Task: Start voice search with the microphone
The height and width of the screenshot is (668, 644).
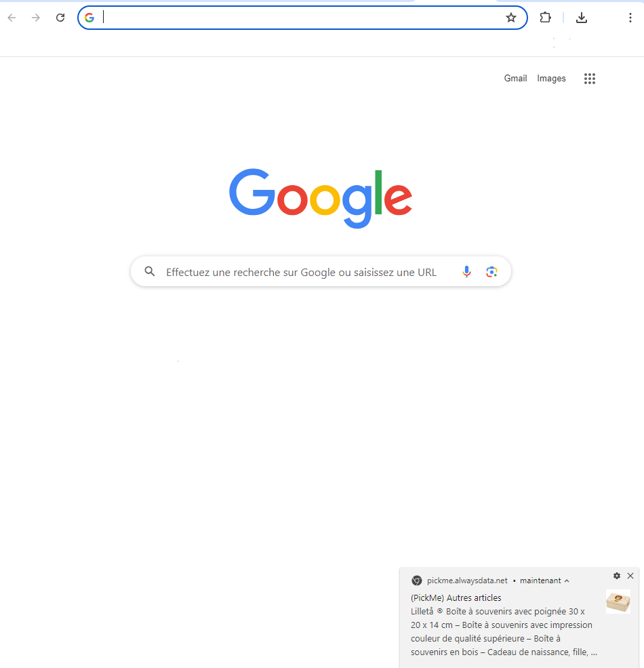Action: (x=467, y=271)
